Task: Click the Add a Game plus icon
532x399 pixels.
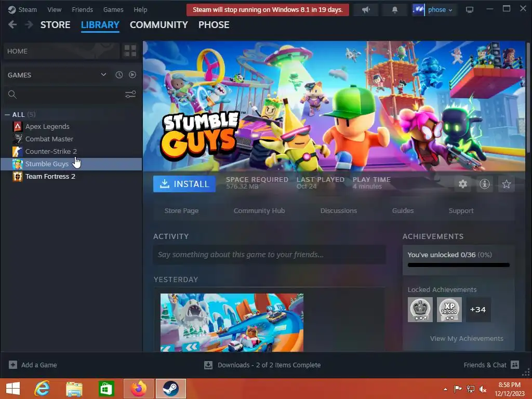Action: coord(13,365)
